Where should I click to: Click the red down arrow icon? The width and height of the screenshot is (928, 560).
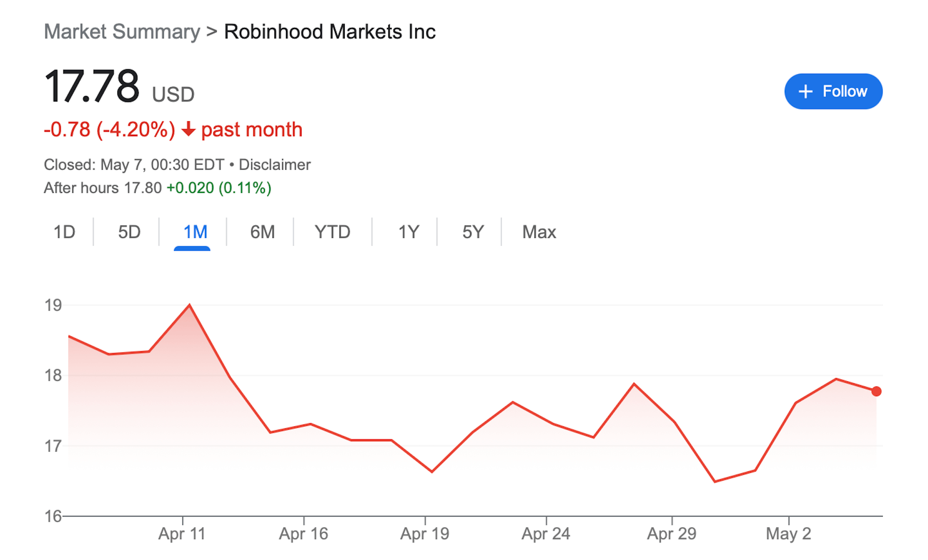point(188,129)
